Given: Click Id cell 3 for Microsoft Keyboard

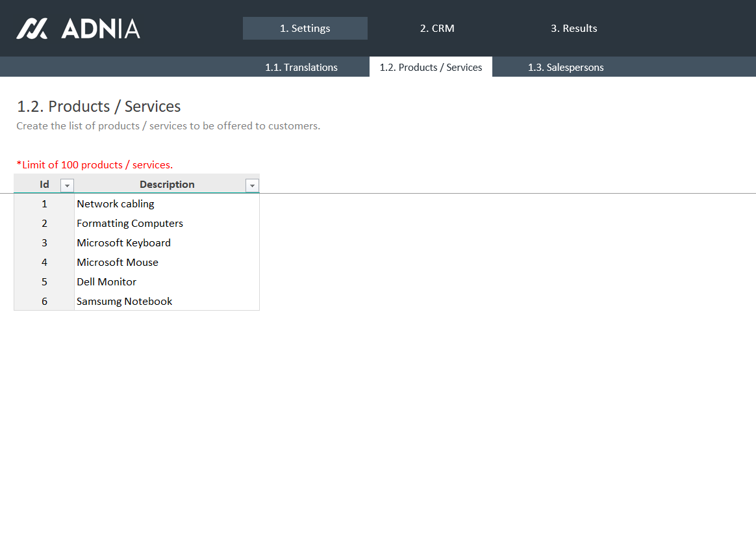Looking at the screenshot, I should pos(44,242).
